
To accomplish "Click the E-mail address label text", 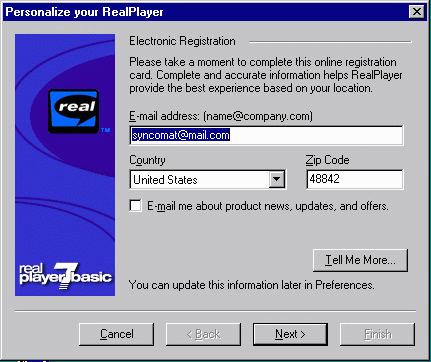I will 221,116.
